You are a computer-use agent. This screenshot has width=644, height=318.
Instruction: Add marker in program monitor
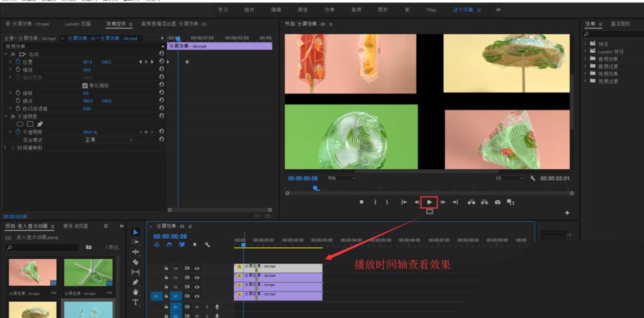361,202
